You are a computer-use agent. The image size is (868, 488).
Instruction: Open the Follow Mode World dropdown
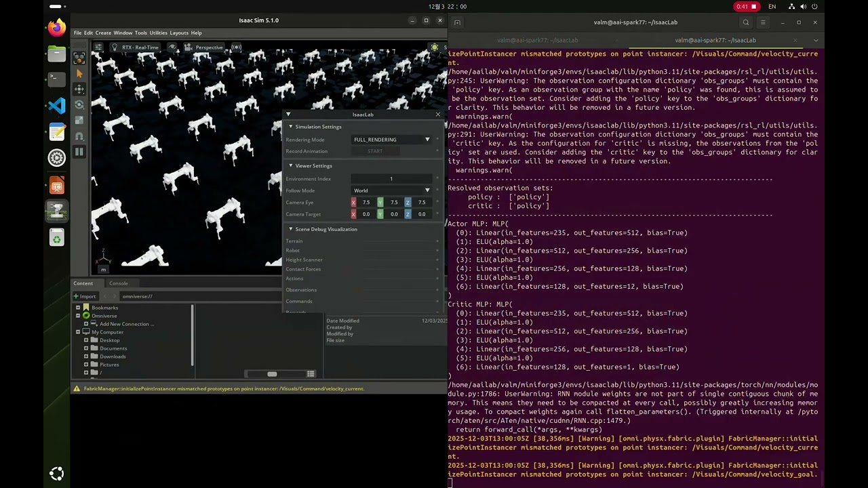point(391,190)
